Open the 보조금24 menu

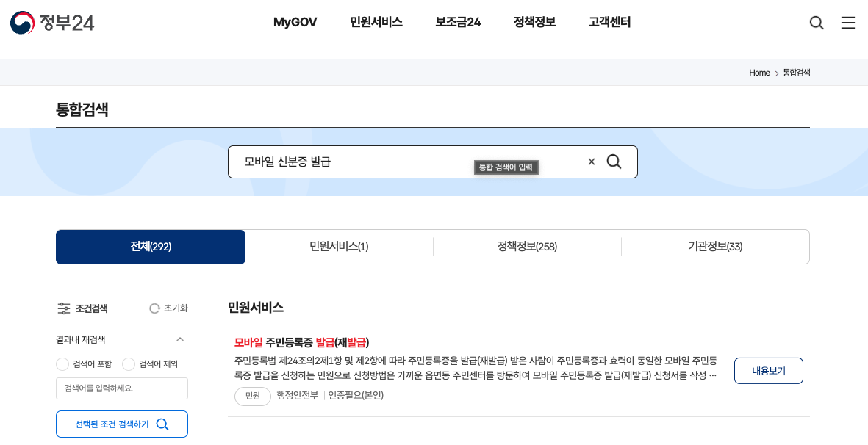[x=457, y=22]
